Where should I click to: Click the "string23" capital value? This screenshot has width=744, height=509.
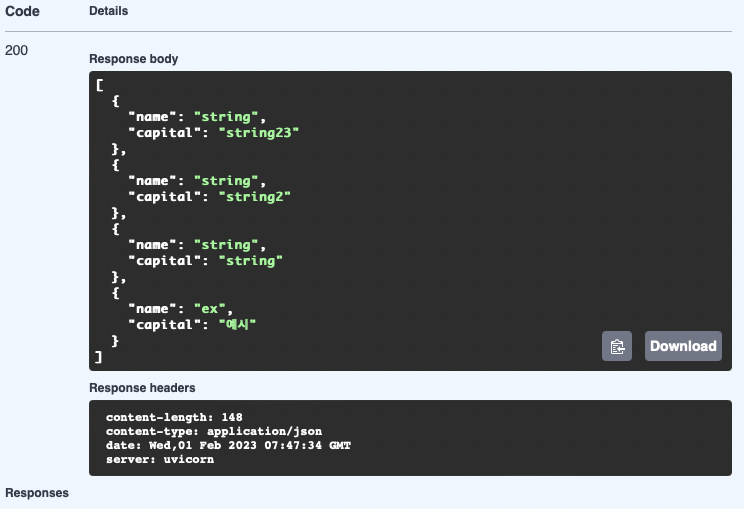point(259,133)
